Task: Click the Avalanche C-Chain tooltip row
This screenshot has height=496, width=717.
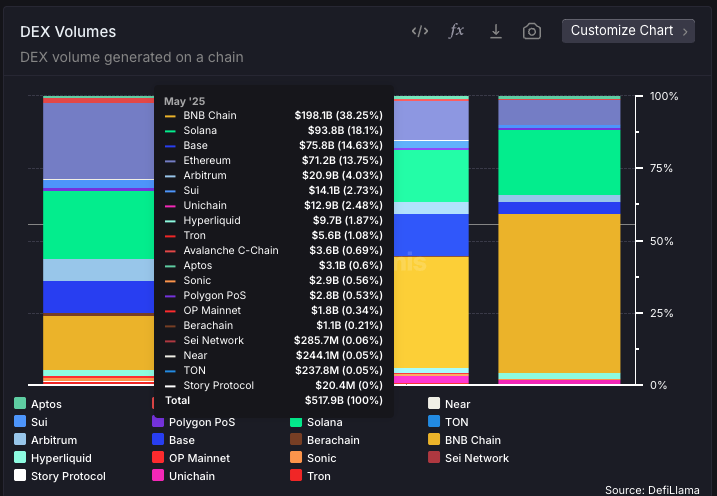Action: 273,251
